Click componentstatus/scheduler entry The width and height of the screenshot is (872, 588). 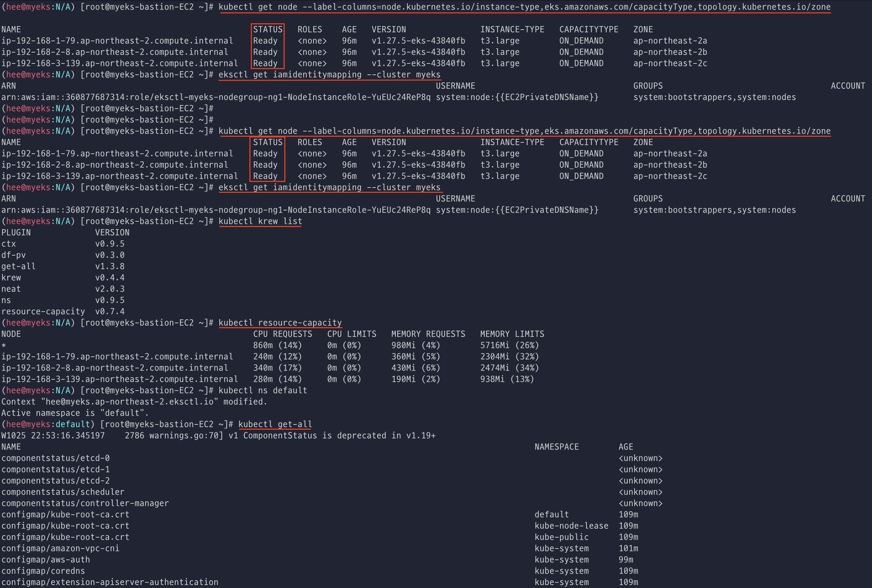[x=63, y=492]
